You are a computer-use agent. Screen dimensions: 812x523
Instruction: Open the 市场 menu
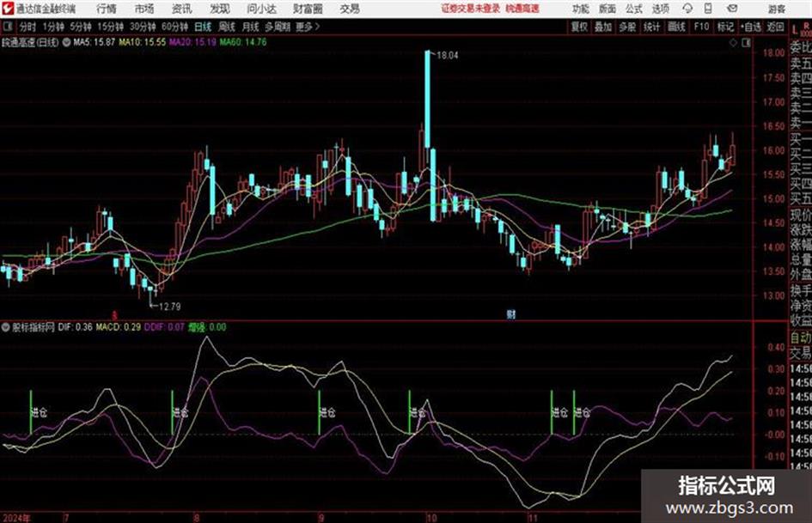coord(144,9)
